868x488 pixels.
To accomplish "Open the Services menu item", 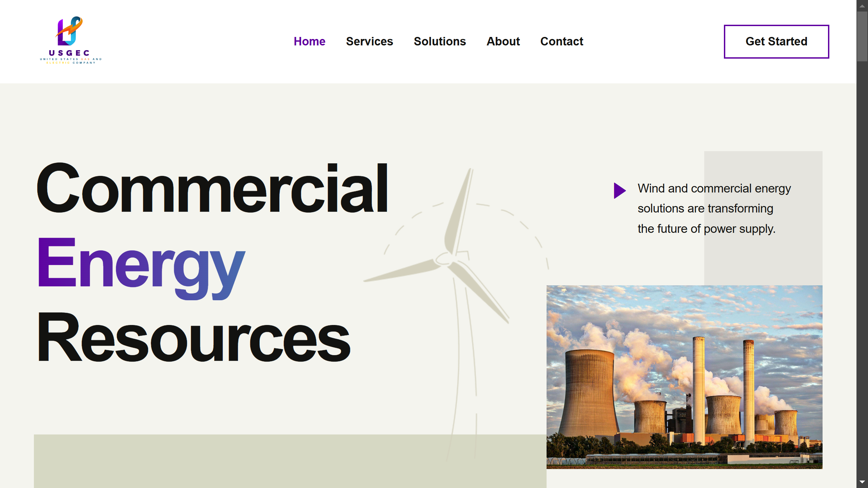I will tap(369, 41).
